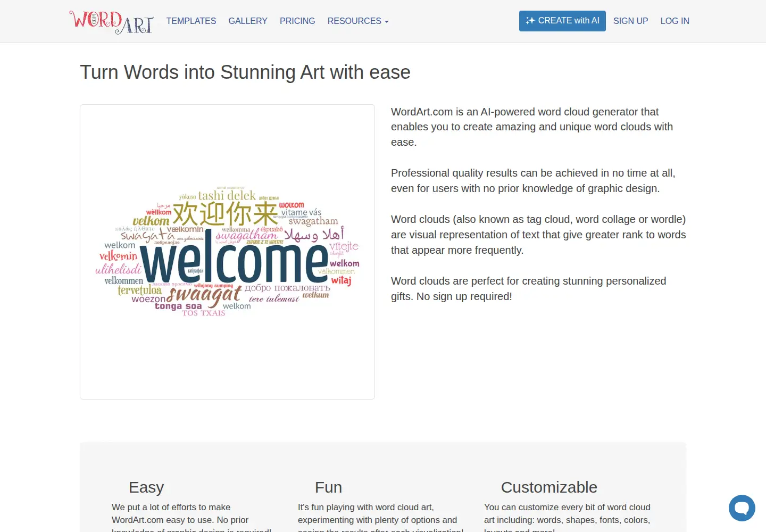The width and height of the screenshot is (766, 532).
Task: Click the CREATE with AI button
Action: coord(562,21)
